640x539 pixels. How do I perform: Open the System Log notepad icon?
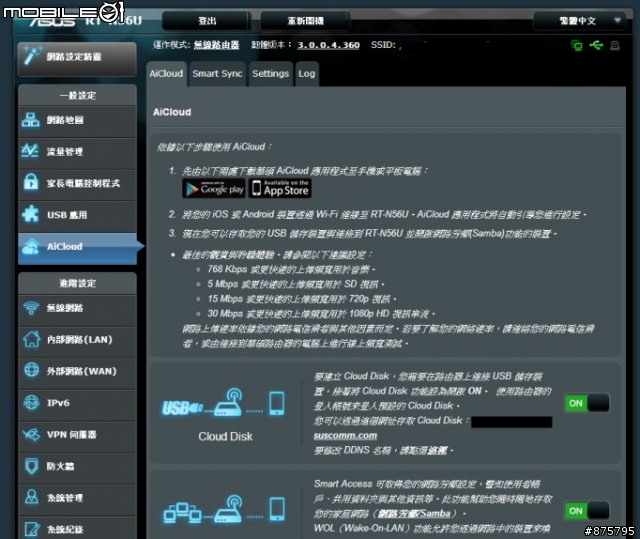click(x=31, y=529)
